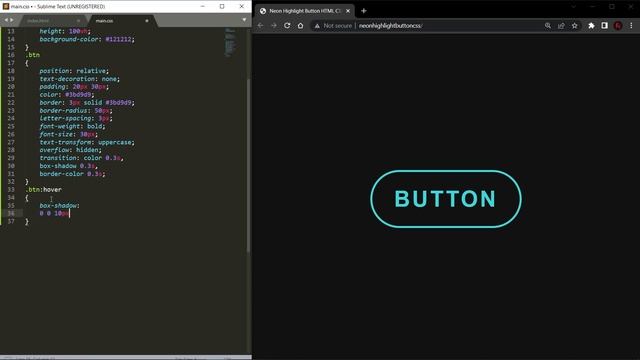Image resolution: width=640 pixels, height=360 pixels.
Task: Click the 'border-color 0.3s;' line
Action: [x=72, y=173]
